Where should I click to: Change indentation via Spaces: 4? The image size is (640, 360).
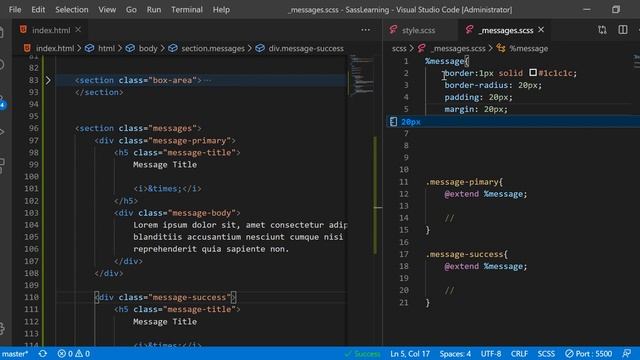tap(455, 353)
